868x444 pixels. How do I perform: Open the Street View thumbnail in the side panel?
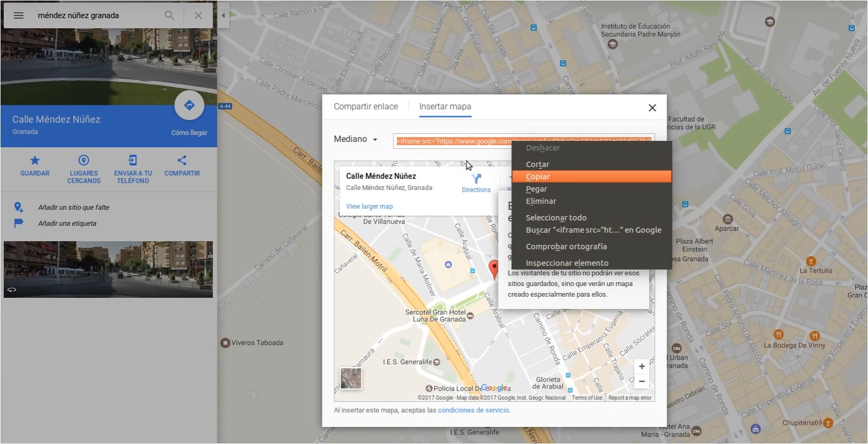[x=108, y=269]
